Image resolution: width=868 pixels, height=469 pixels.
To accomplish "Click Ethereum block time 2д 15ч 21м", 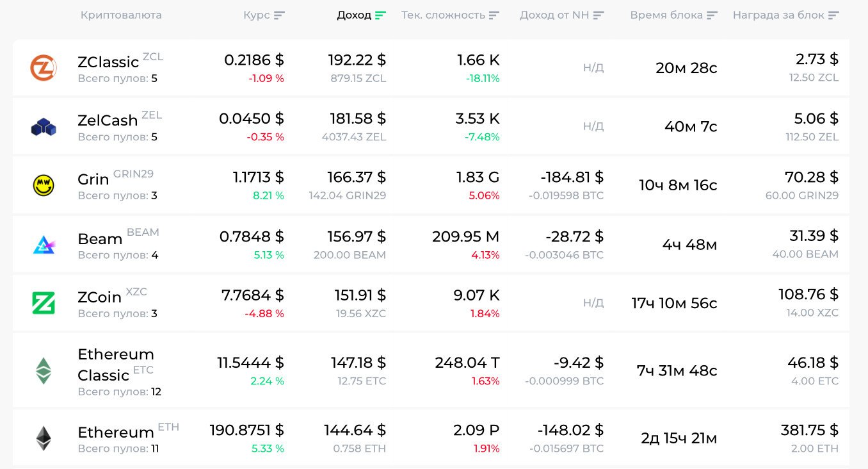I will point(679,438).
